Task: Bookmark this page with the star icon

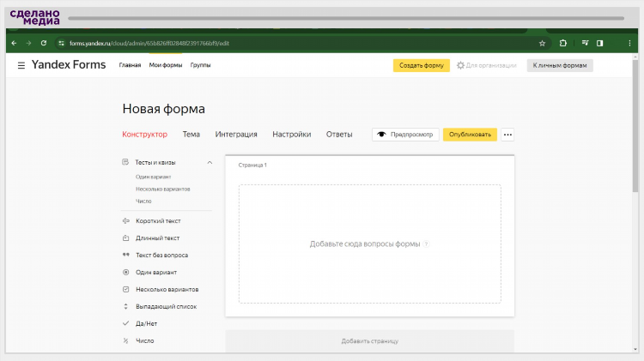Action: [542, 43]
